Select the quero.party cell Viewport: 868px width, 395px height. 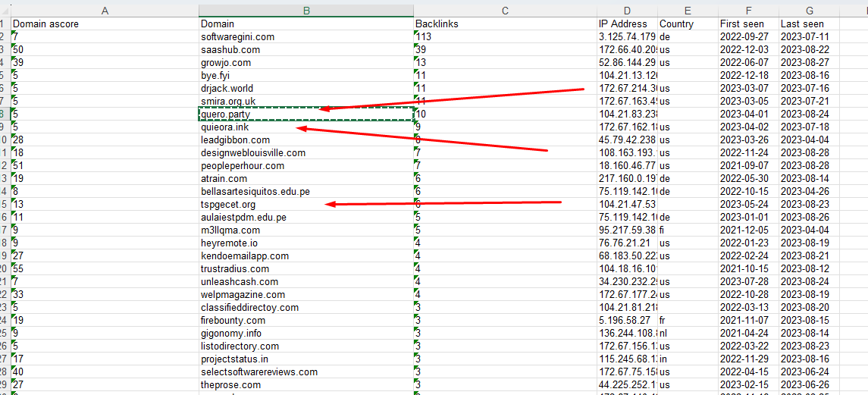tap(306, 114)
